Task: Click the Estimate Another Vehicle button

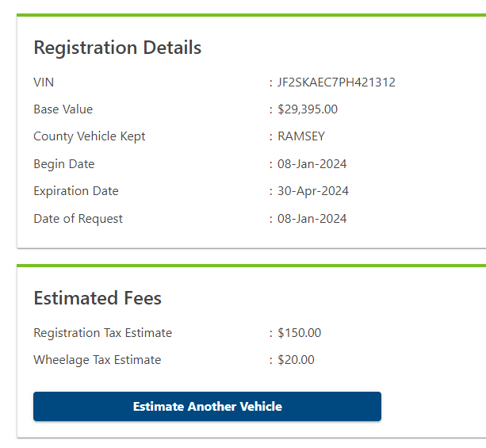Action: pyautogui.click(x=207, y=407)
